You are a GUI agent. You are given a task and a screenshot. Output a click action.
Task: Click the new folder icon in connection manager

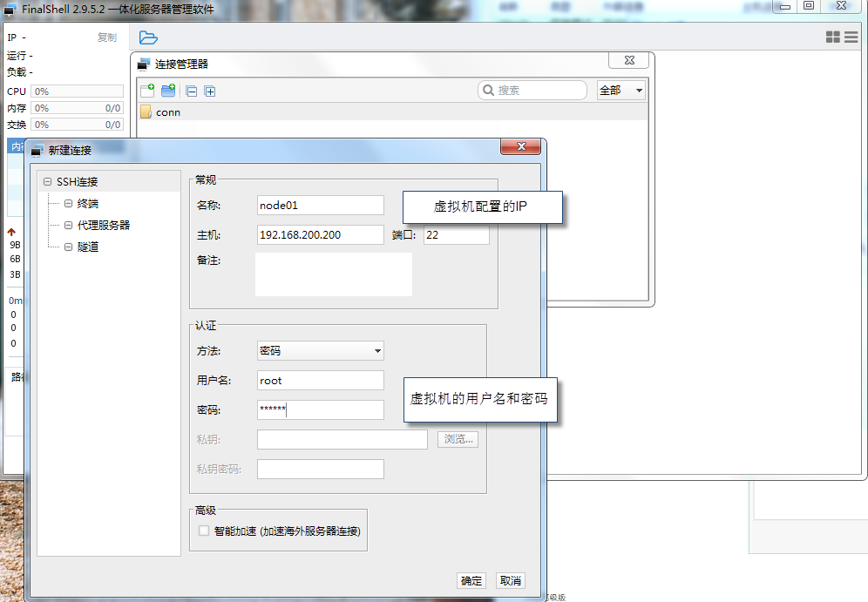[x=168, y=91]
